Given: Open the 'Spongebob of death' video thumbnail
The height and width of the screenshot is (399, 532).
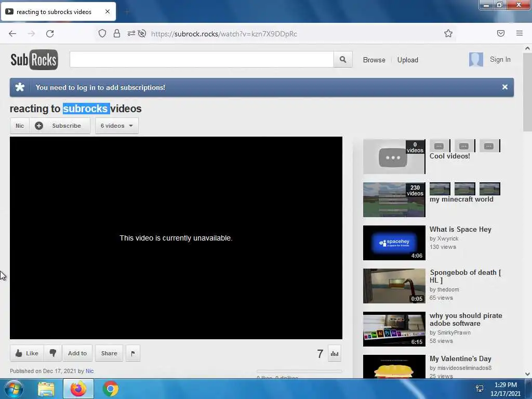Looking at the screenshot, I should 394,286.
